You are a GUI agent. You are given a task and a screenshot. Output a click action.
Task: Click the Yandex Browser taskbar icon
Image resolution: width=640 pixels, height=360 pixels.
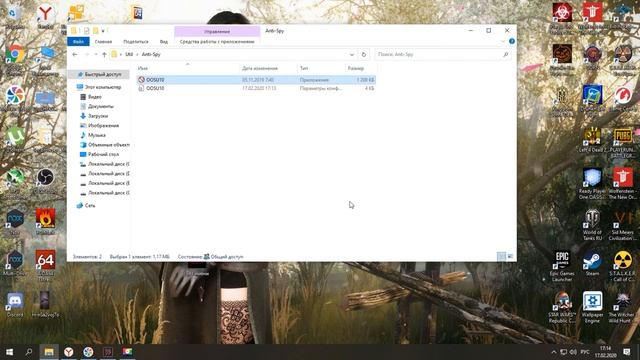tap(69, 352)
